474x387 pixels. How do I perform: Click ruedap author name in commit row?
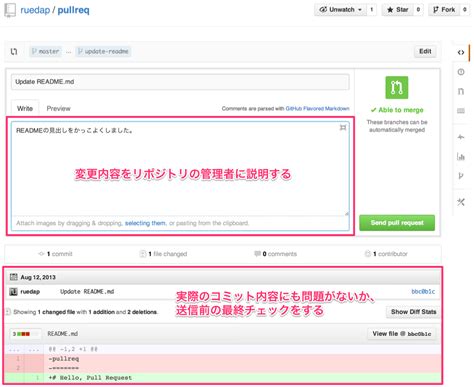[x=30, y=292]
